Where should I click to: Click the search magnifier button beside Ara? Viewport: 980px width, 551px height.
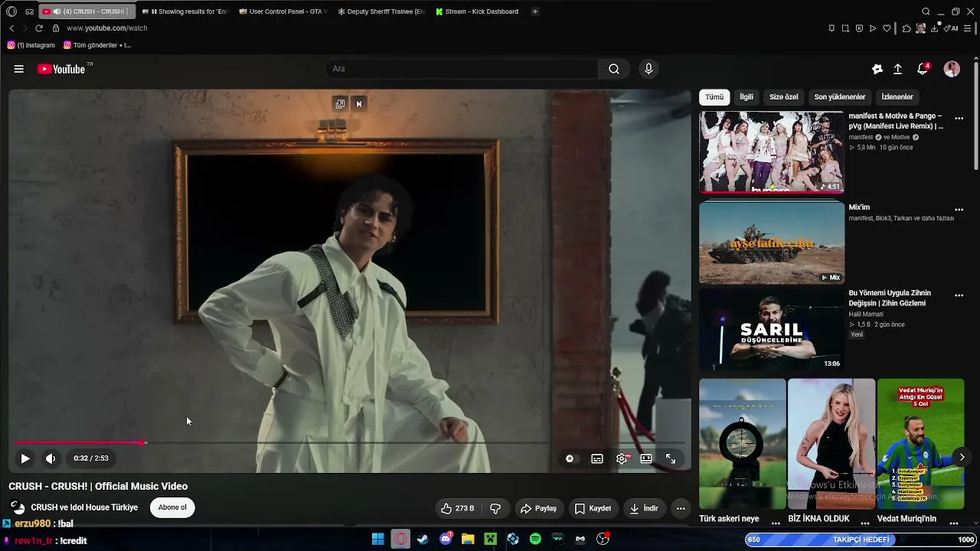coord(614,69)
